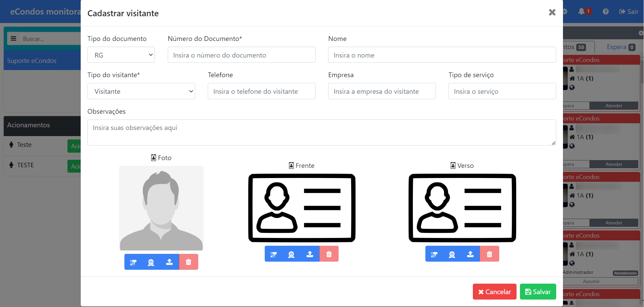
Task: Capture Frente document using webcam
Action: click(x=291, y=254)
